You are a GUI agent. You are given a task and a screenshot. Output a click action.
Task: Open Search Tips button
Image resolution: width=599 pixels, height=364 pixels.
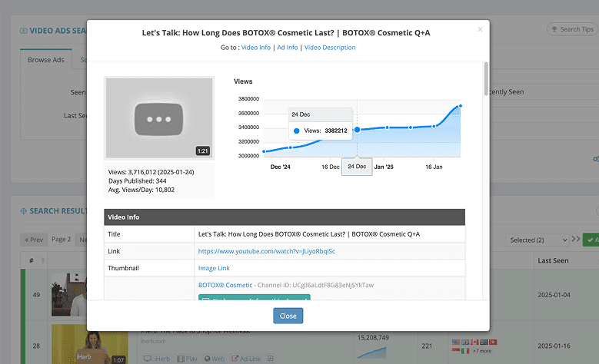(571, 29)
